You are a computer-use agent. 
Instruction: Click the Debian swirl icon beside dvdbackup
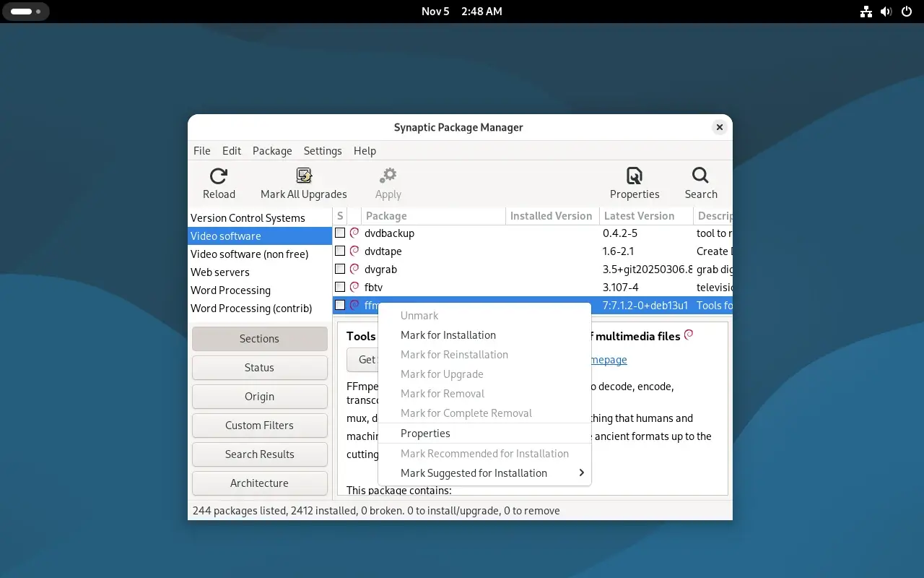[x=354, y=233]
